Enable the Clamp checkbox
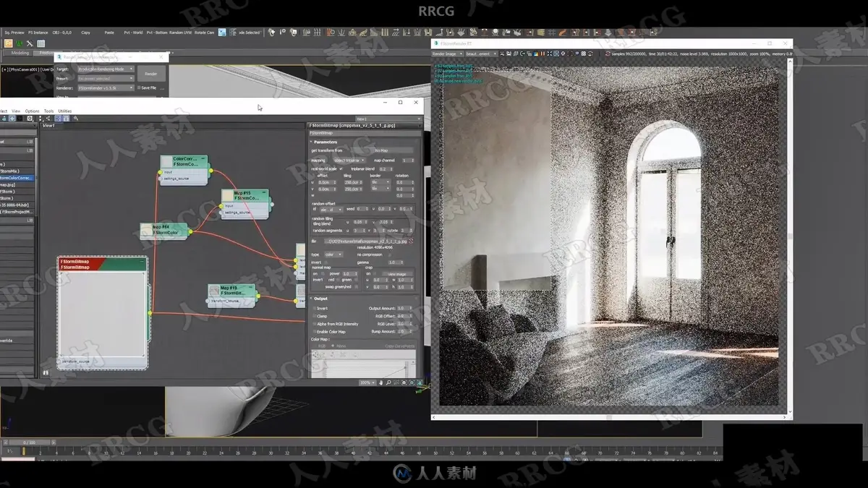The image size is (868, 488). [315, 316]
